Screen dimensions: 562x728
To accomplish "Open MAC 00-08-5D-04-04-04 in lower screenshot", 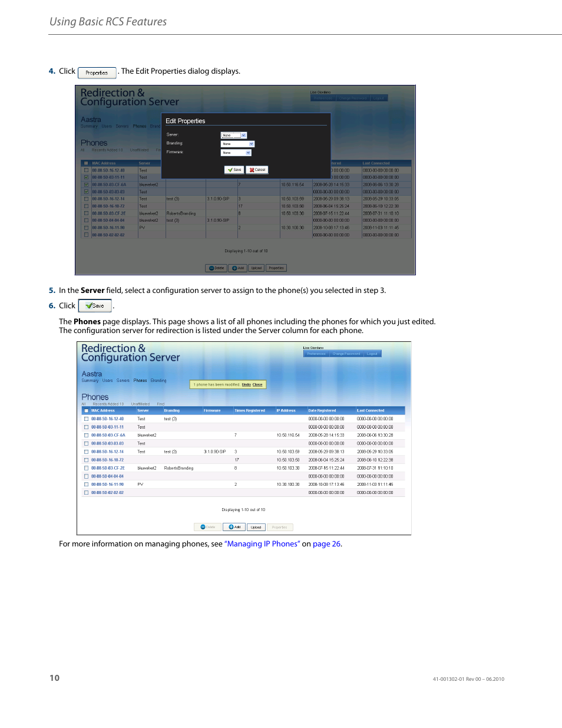I will click(107, 476).
